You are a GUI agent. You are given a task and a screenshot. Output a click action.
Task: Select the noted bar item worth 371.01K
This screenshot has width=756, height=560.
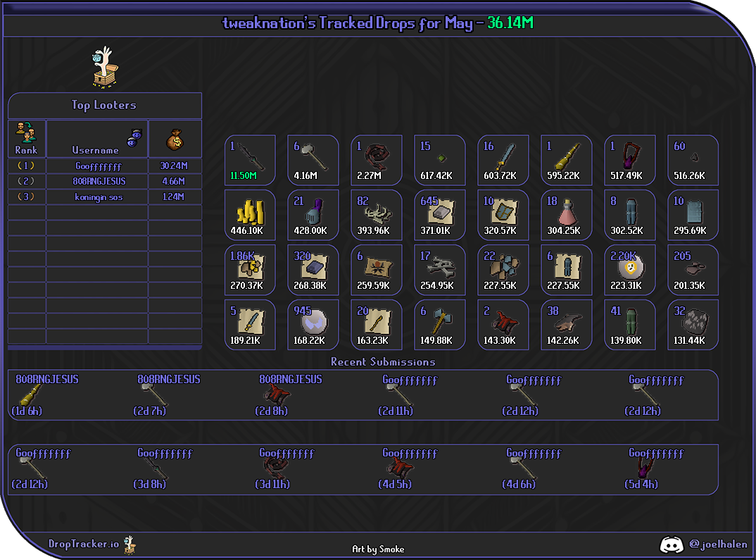(440, 215)
